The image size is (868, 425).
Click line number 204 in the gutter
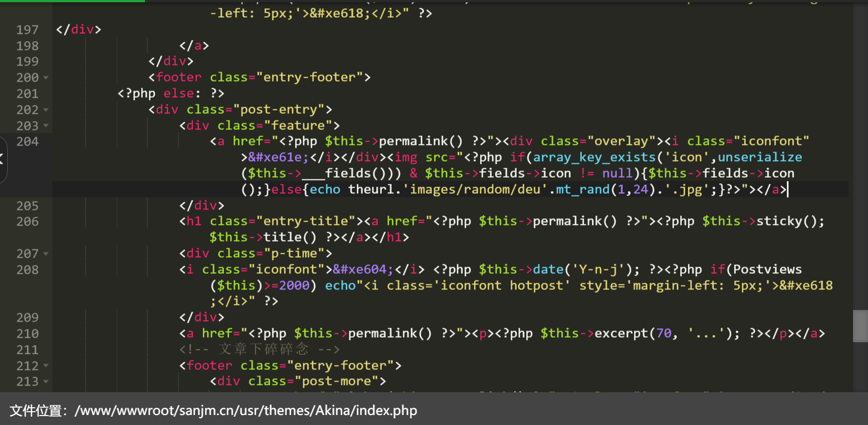[27, 142]
